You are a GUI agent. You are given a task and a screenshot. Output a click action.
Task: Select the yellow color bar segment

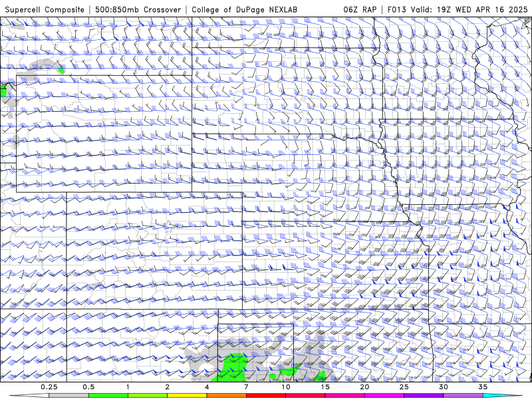click(187, 396)
